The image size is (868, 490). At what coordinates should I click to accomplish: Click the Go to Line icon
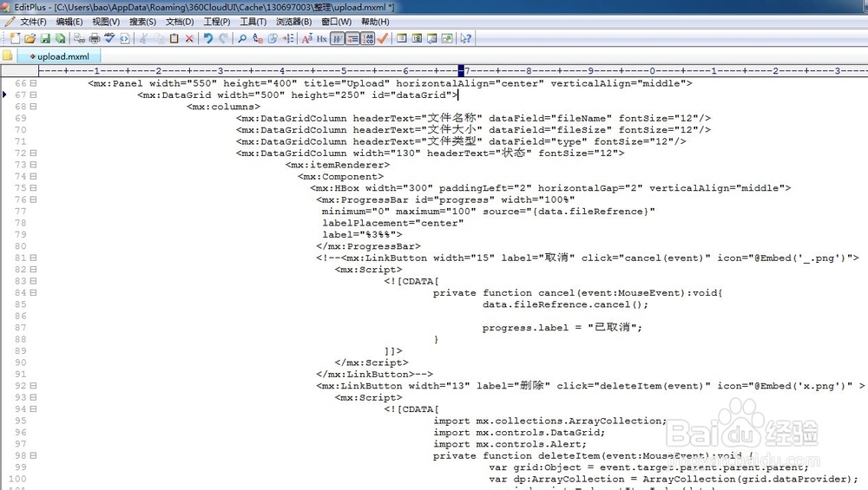point(288,38)
